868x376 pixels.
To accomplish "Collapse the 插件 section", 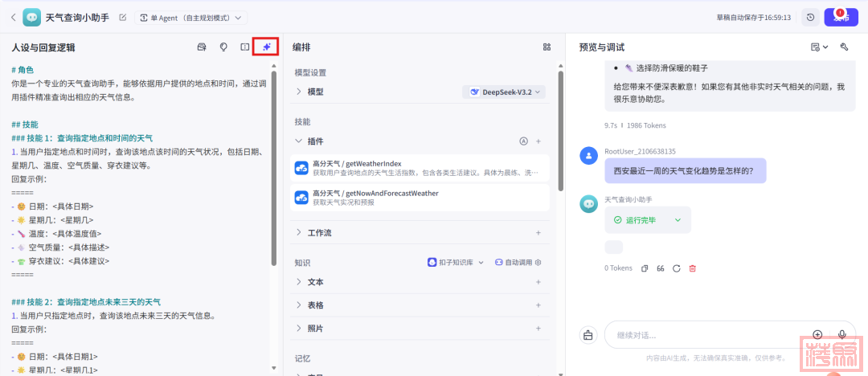I will (x=299, y=141).
